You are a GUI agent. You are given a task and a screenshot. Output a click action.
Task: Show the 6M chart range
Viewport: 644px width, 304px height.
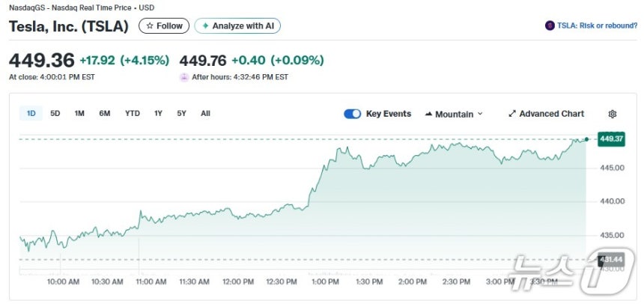(105, 114)
